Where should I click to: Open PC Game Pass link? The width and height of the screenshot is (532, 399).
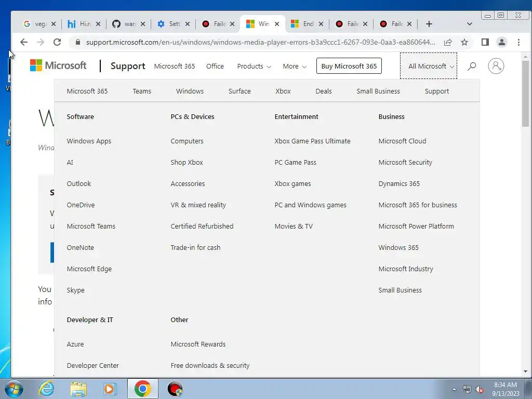point(295,162)
